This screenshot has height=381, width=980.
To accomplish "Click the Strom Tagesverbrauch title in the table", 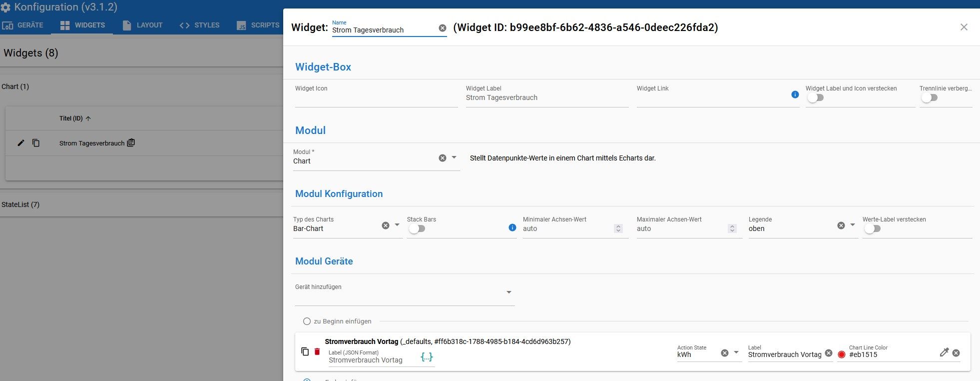I will (92, 143).
